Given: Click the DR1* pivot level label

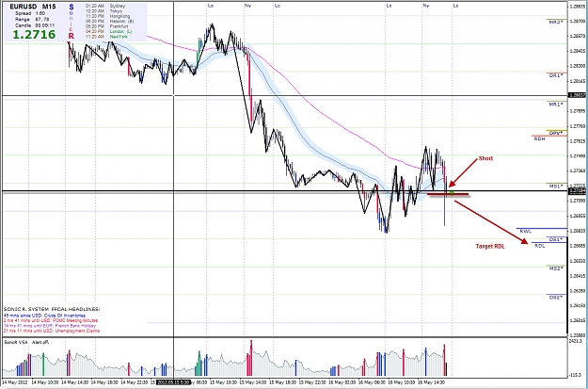Looking at the screenshot, I should (x=556, y=75).
